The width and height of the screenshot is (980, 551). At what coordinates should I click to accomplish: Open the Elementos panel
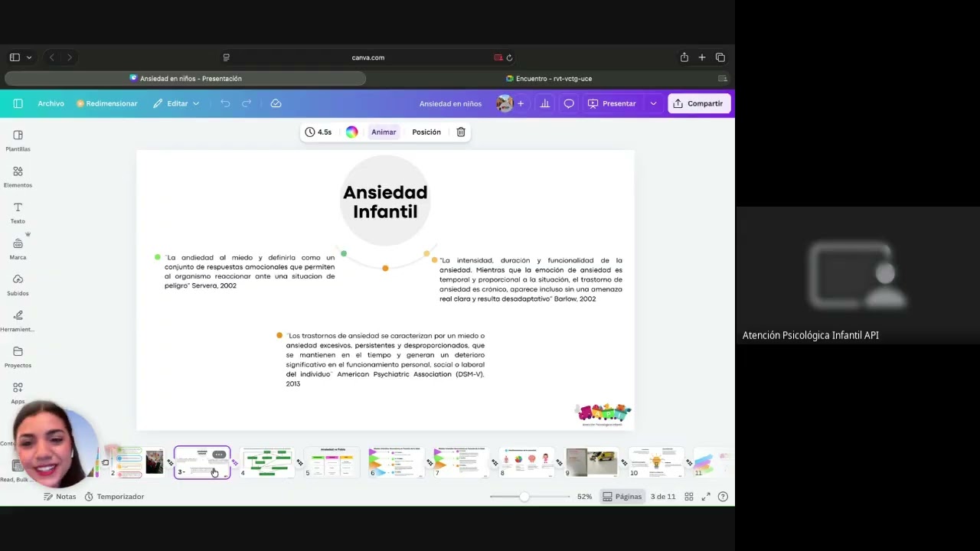click(18, 177)
